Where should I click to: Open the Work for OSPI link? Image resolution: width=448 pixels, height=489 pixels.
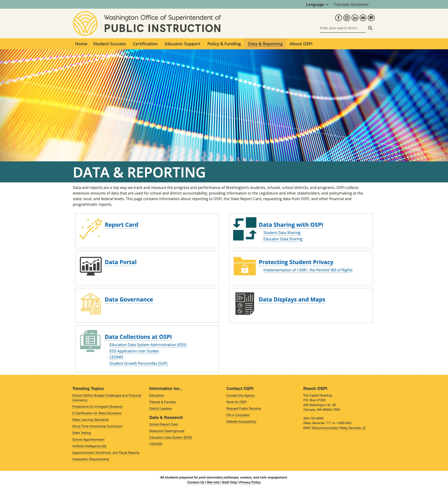click(x=236, y=402)
